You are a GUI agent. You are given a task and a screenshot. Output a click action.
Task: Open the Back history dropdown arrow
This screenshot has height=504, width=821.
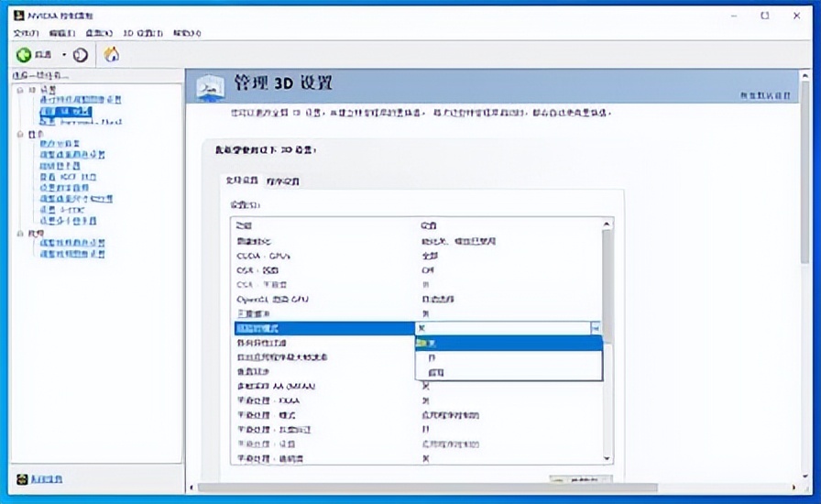(64, 54)
